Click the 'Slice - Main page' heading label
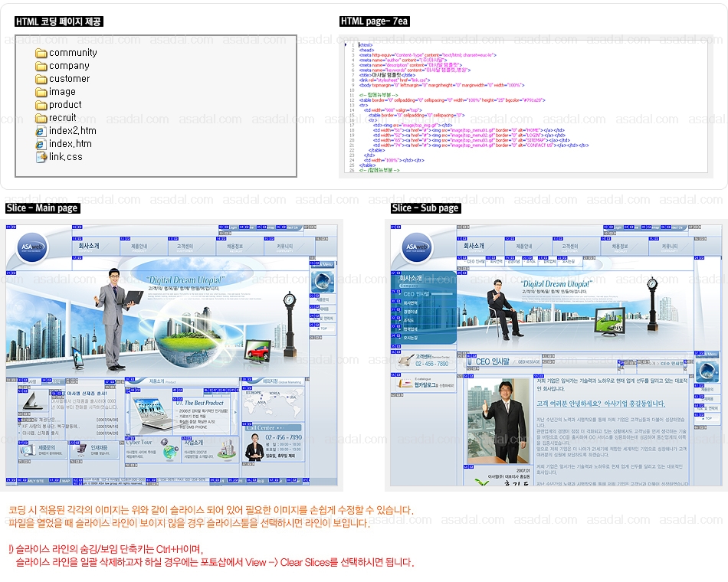The width and height of the screenshot is (728, 582). (x=42, y=208)
